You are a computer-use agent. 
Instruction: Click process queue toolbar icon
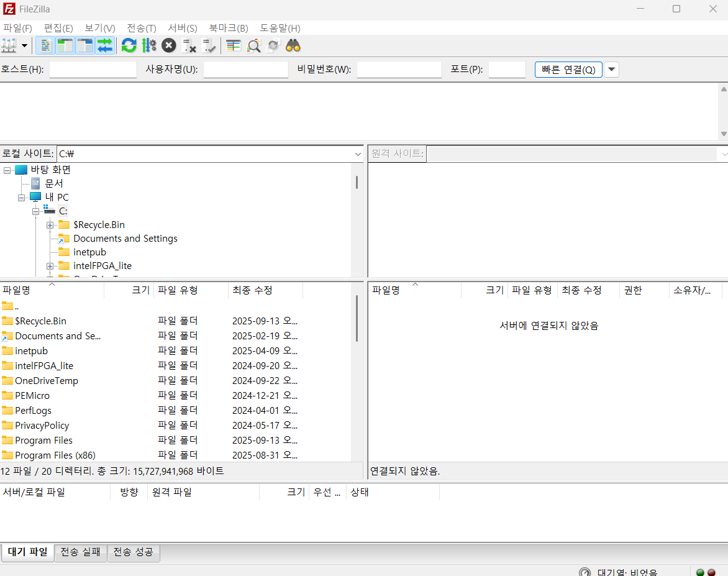tap(149, 45)
